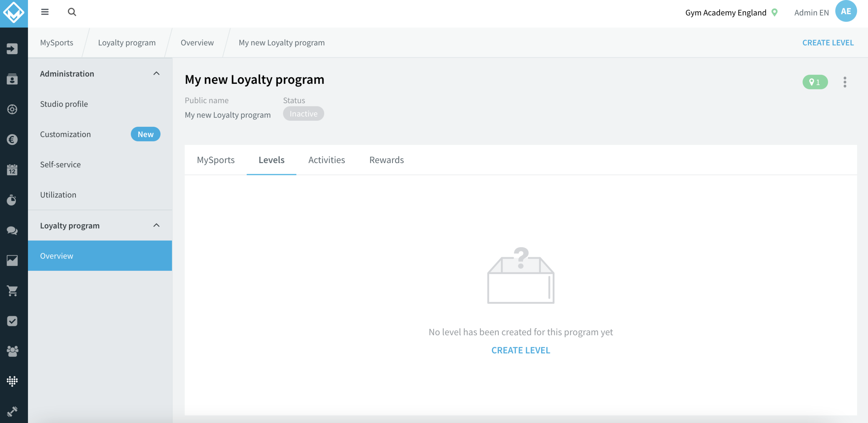Click Admin EN user name
868x423 pixels.
[x=811, y=12]
